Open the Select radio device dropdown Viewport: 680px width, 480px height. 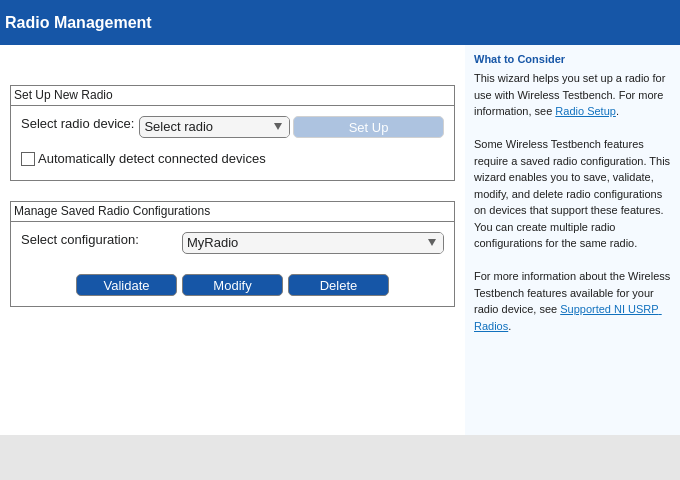[214, 127]
